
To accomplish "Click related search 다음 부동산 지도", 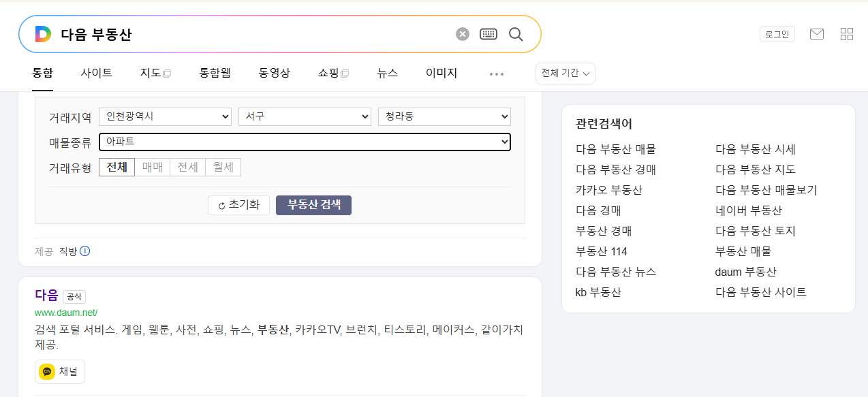I will 756,170.
